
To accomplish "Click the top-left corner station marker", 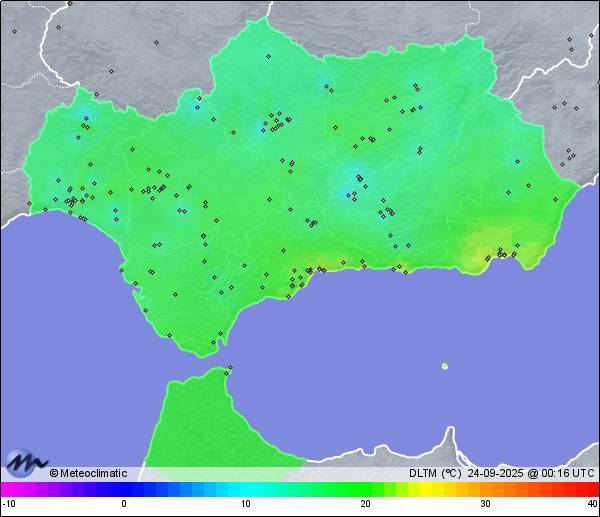I will (14, 31).
